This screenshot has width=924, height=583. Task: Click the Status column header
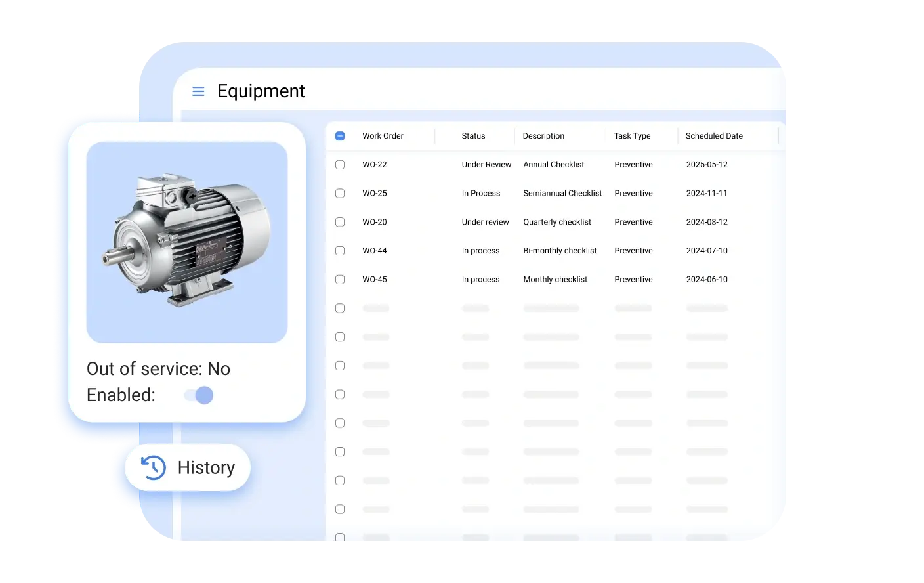(x=473, y=136)
